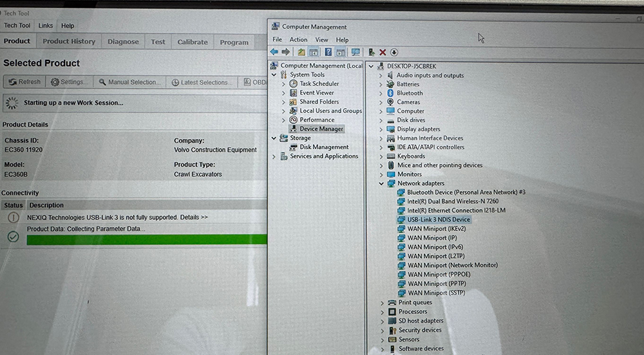Click the Scan for hardware changes monitor icon
Viewport: 644px width, 355px height.
(x=355, y=52)
